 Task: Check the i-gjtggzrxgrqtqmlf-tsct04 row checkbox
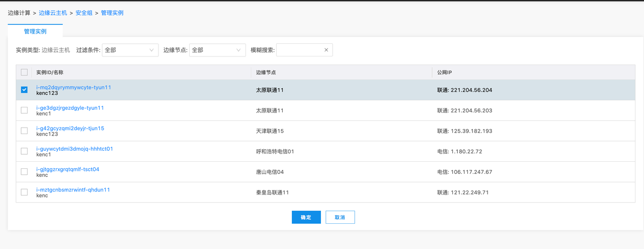[x=24, y=172]
